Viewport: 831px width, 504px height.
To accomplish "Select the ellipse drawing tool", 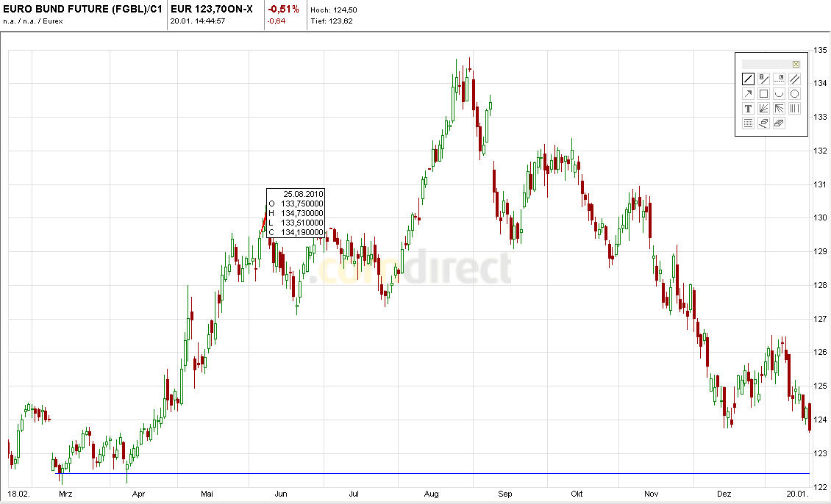I will 794,93.
